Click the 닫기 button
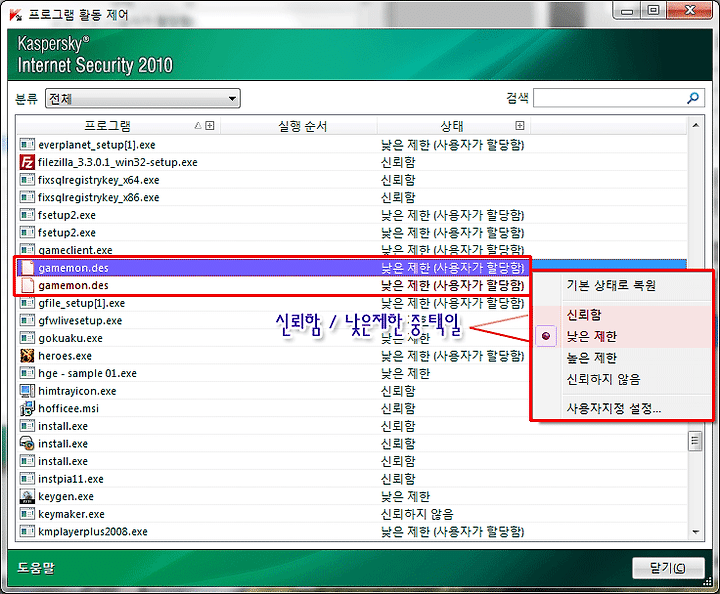 point(668,568)
